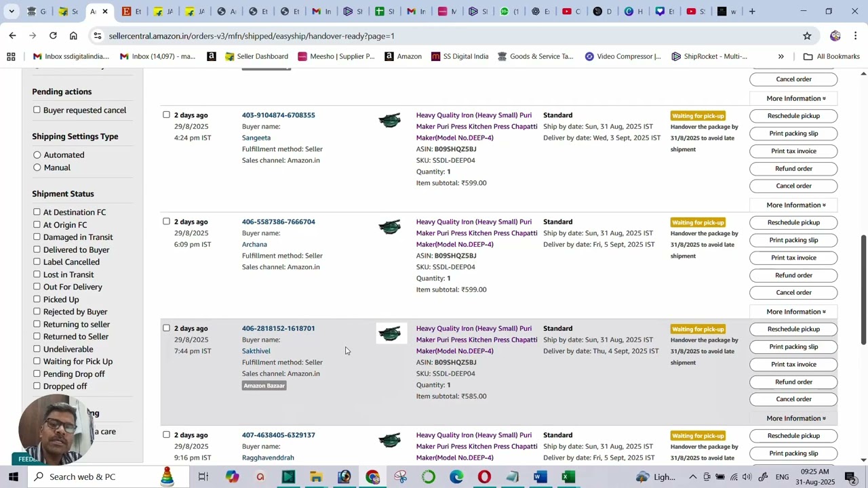868x488 pixels.
Task: Check the Buyer requested cancel filter
Action: pos(37,110)
